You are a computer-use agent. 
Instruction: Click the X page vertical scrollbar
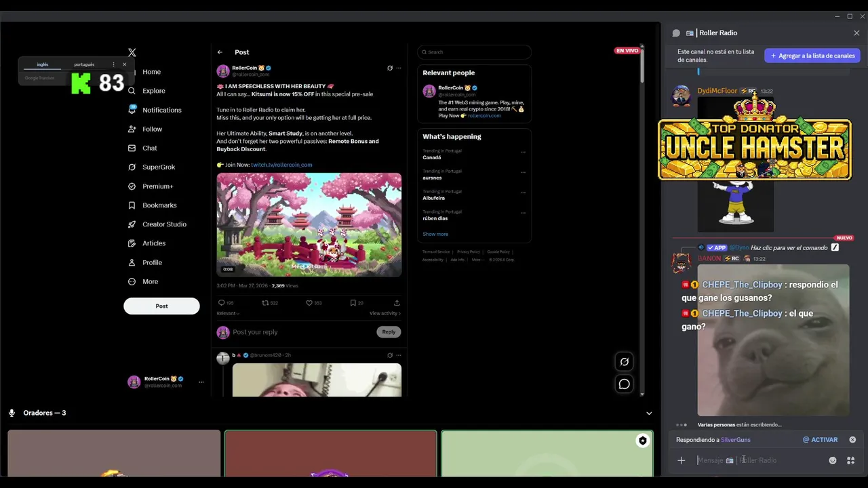click(642, 65)
